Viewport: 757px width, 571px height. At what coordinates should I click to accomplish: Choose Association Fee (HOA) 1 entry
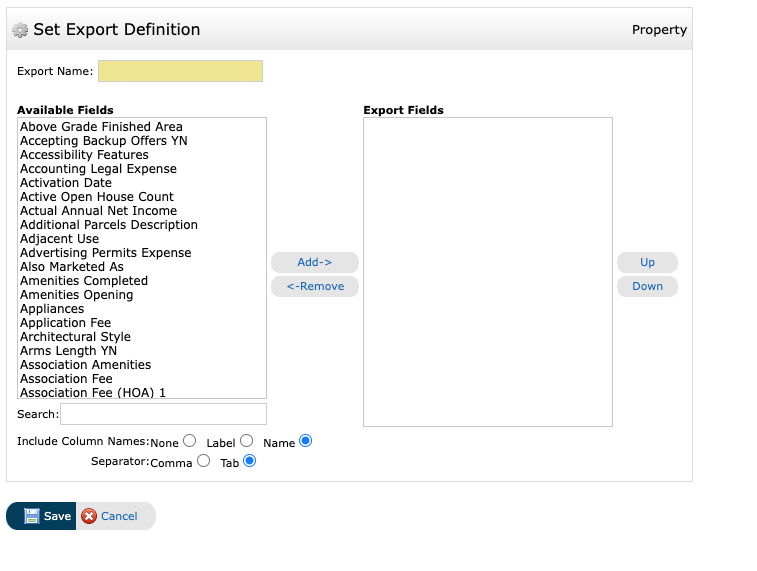pos(93,393)
